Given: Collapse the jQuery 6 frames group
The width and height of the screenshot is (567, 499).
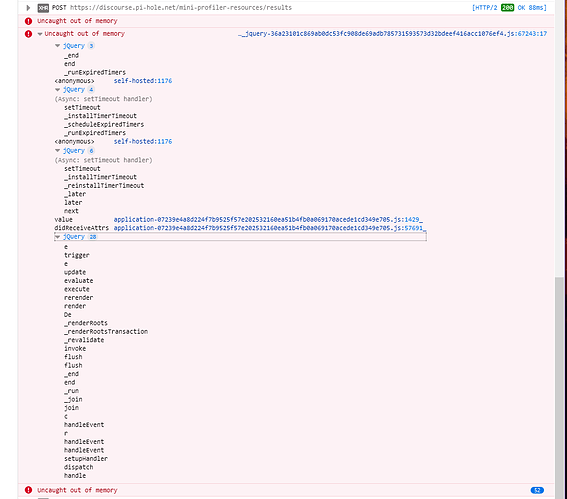Looking at the screenshot, I should (57, 150).
